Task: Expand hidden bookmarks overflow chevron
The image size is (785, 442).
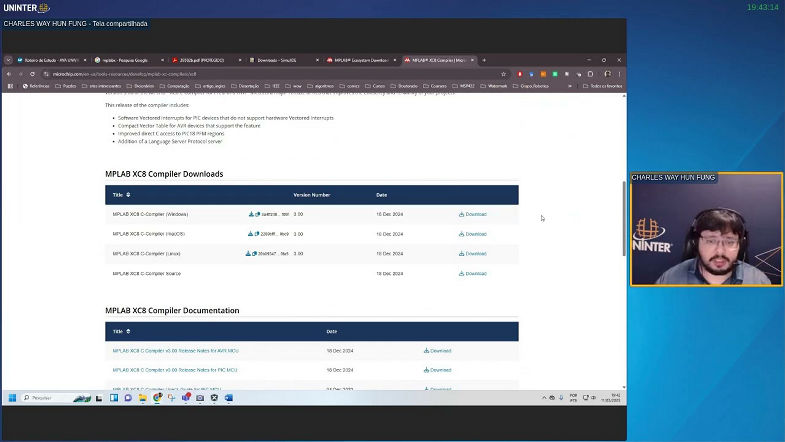Action: [570, 86]
